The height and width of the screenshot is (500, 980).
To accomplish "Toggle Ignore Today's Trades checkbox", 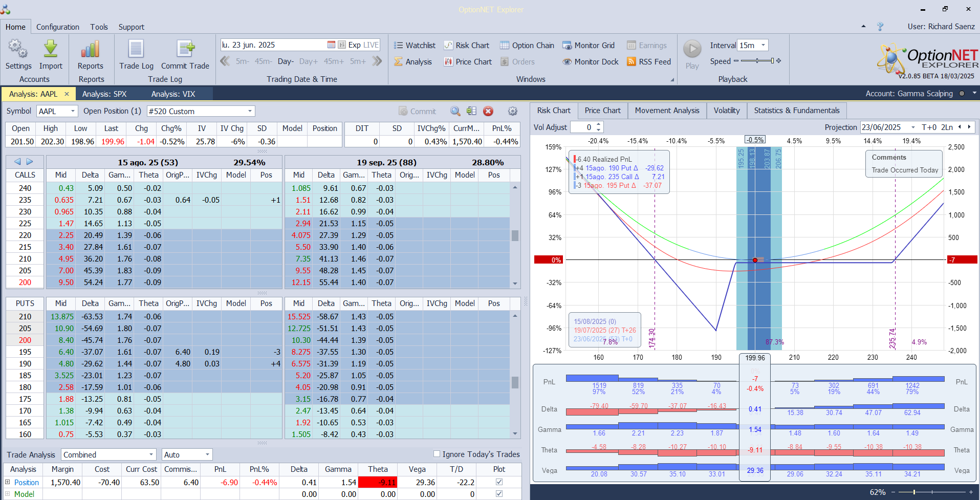I will pyautogui.click(x=437, y=454).
